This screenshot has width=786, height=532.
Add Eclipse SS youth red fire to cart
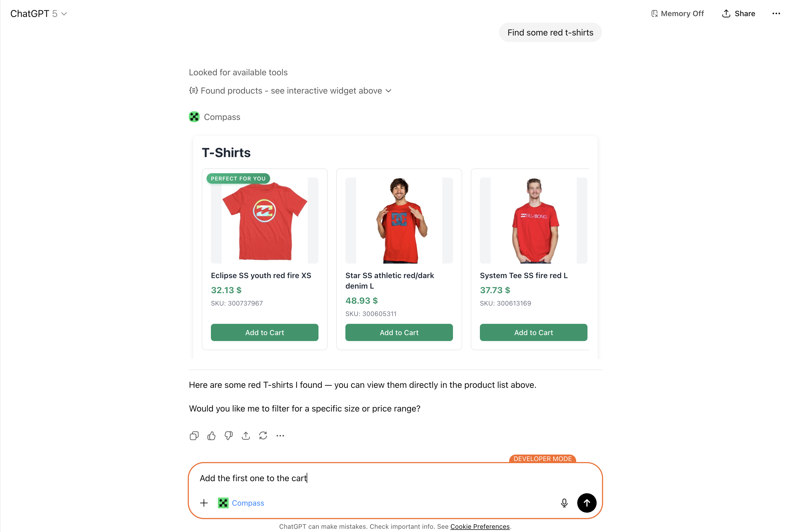click(x=264, y=332)
